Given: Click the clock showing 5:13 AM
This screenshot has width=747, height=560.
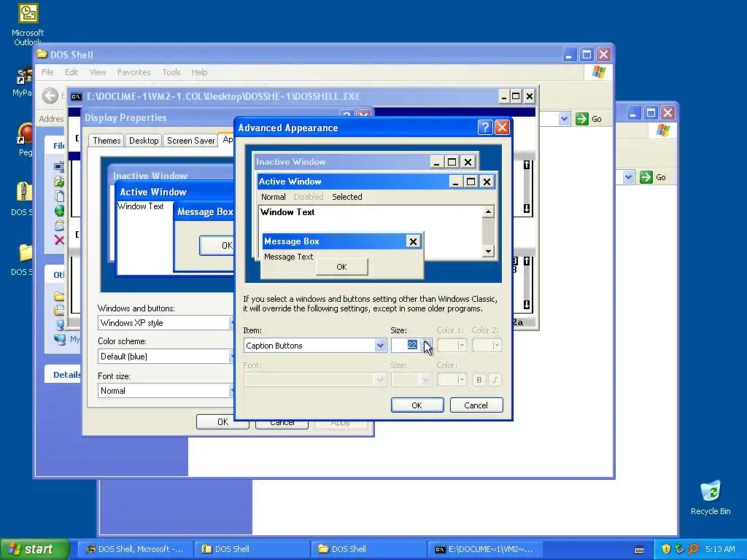Looking at the screenshot, I should (720, 549).
